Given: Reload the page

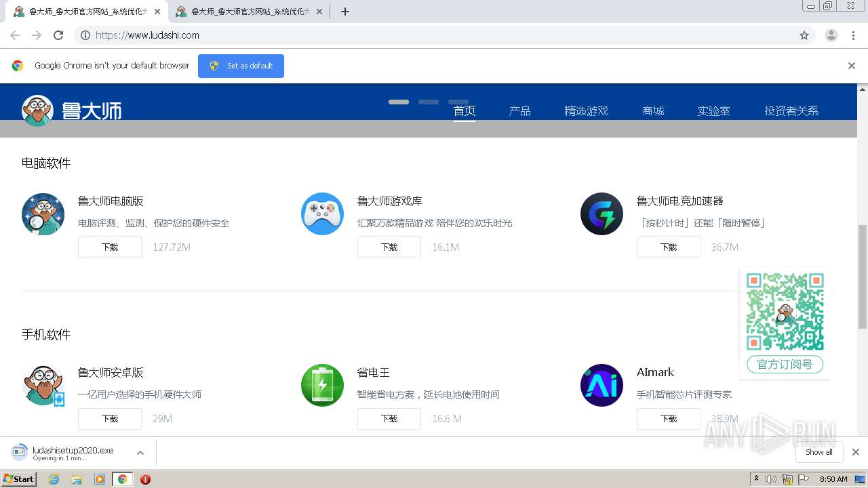Looking at the screenshot, I should tap(58, 35).
